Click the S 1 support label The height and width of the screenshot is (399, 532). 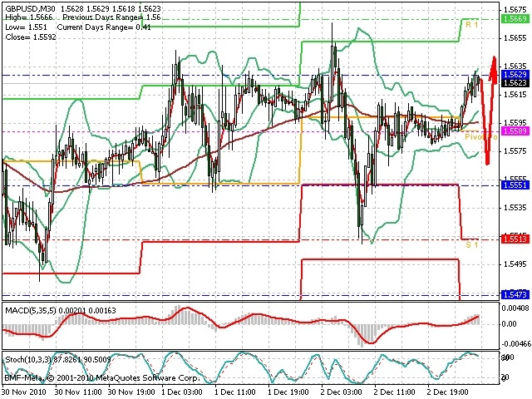click(471, 244)
